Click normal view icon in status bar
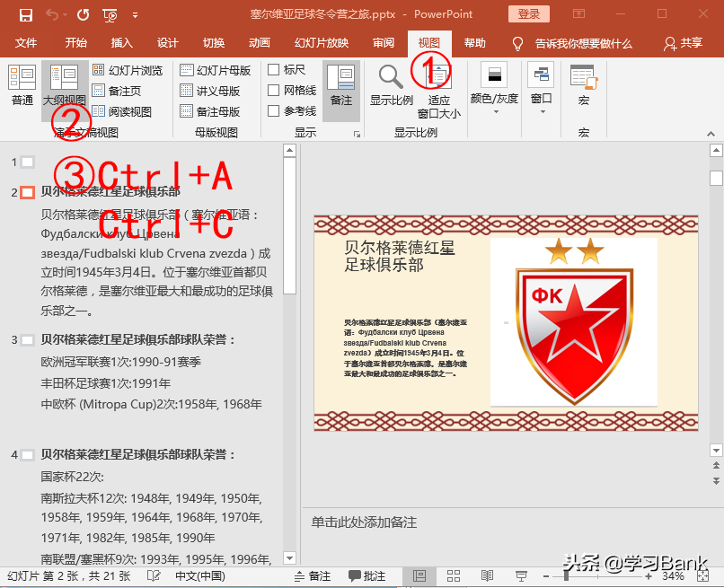The image size is (724, 588). [419, 576]
